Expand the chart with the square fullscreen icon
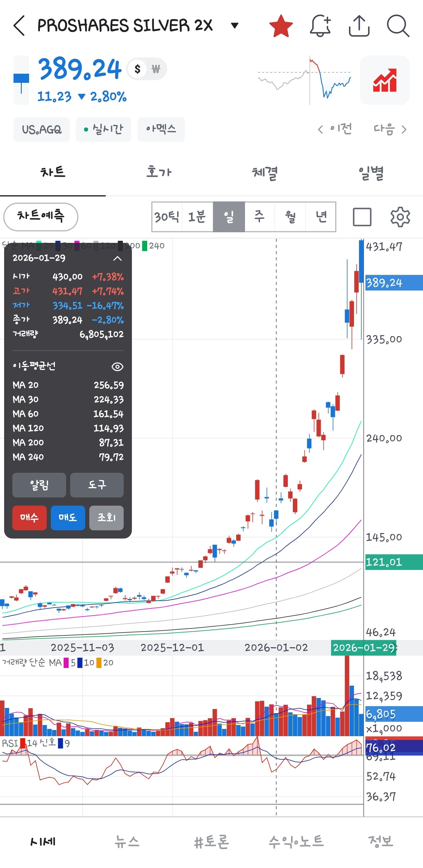 click(x=362, y=217)
